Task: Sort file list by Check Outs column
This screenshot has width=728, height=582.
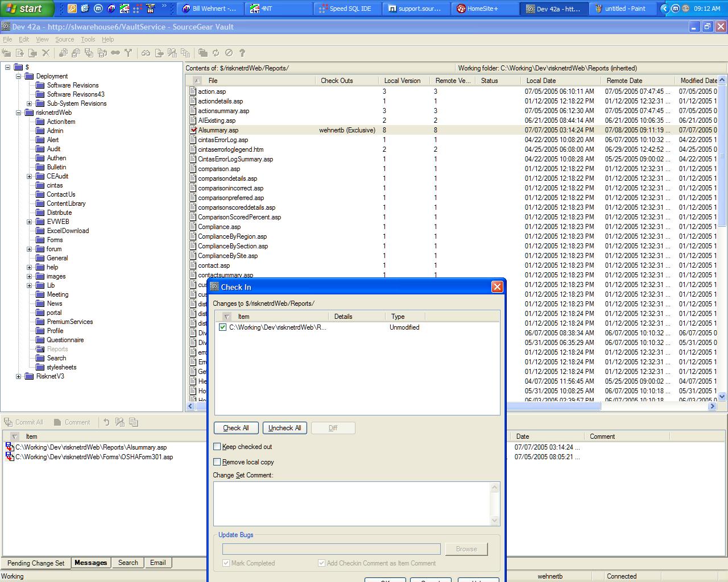Action: point(346,81)
